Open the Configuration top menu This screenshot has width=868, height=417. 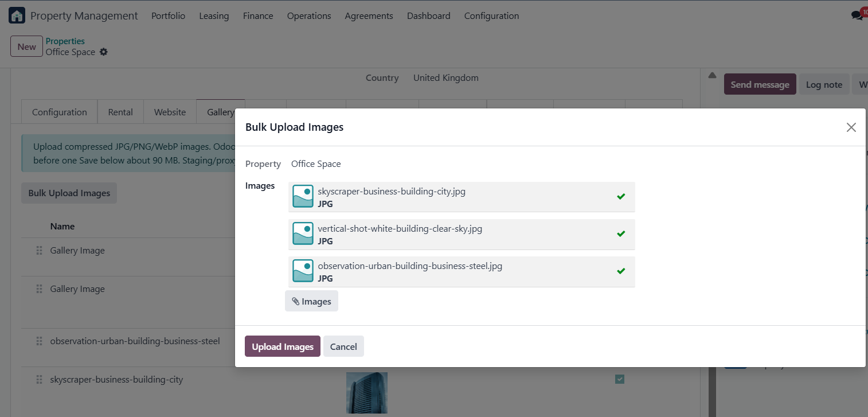click(491, 16)
